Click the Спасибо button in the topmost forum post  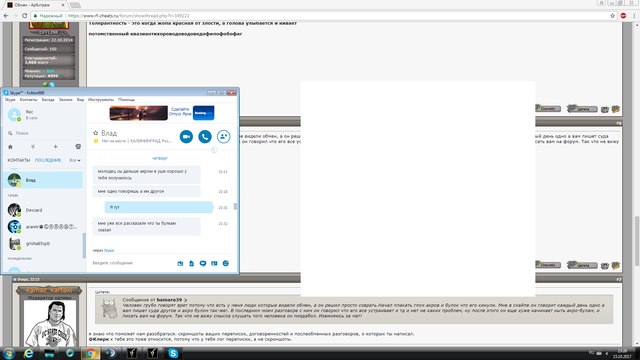coord(548,109)
